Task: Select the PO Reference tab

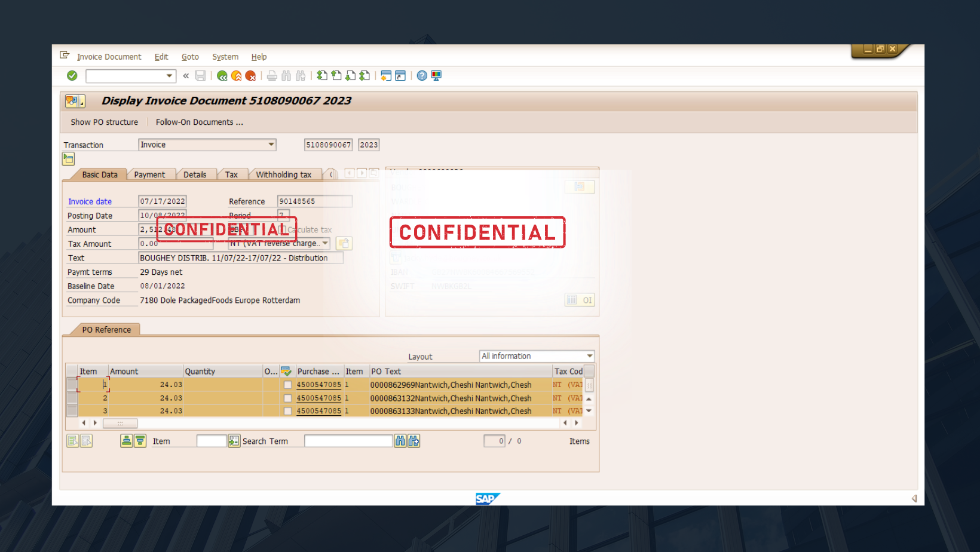Action: (x=106, y=330)
